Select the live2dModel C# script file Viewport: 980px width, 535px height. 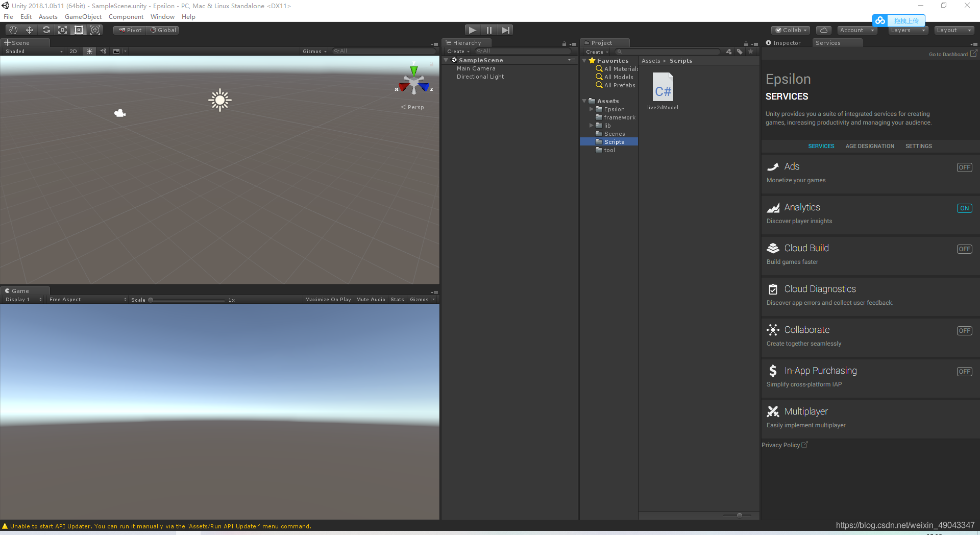click(x=663, y=91)
